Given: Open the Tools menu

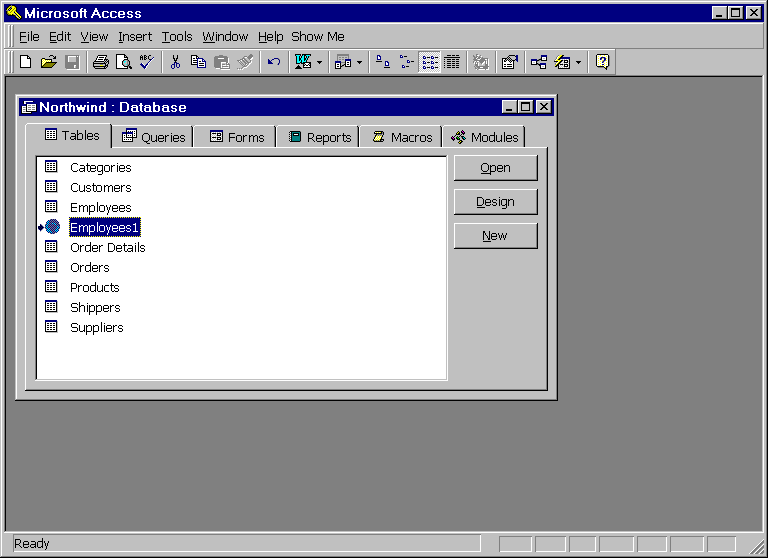Looking at the screenshot, I should (177, 37).
